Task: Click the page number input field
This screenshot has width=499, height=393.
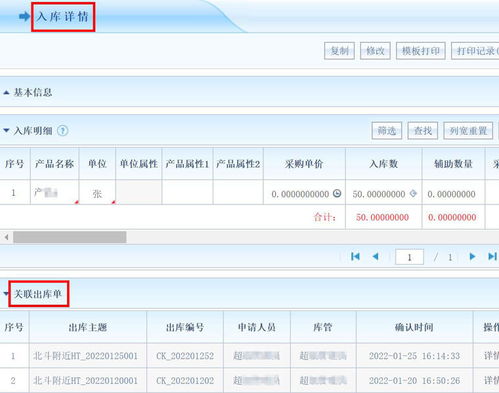Action: click(x=409, y=257)
